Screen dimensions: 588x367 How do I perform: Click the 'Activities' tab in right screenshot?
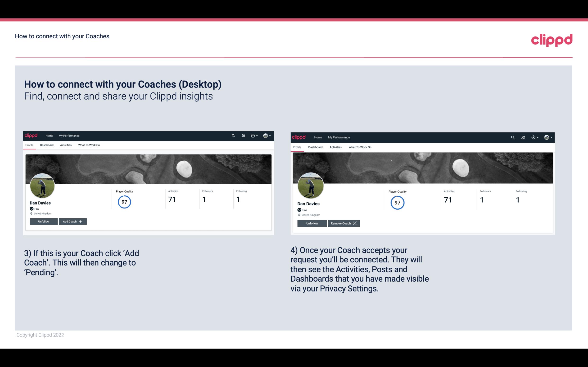(335, 147)
